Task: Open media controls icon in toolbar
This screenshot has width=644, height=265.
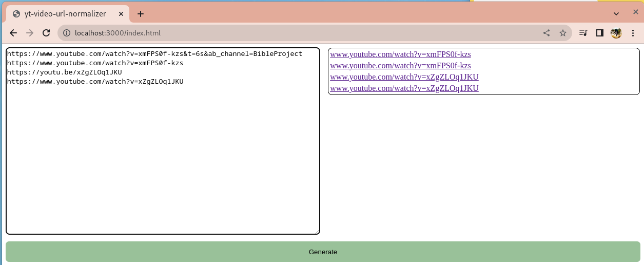Action: [583, 33]
